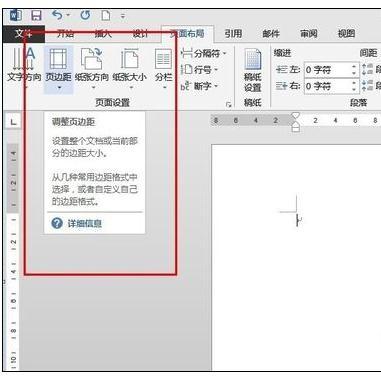Screen dimensions: 381x376
Task: Undo the last action
Action: [58, 15]
